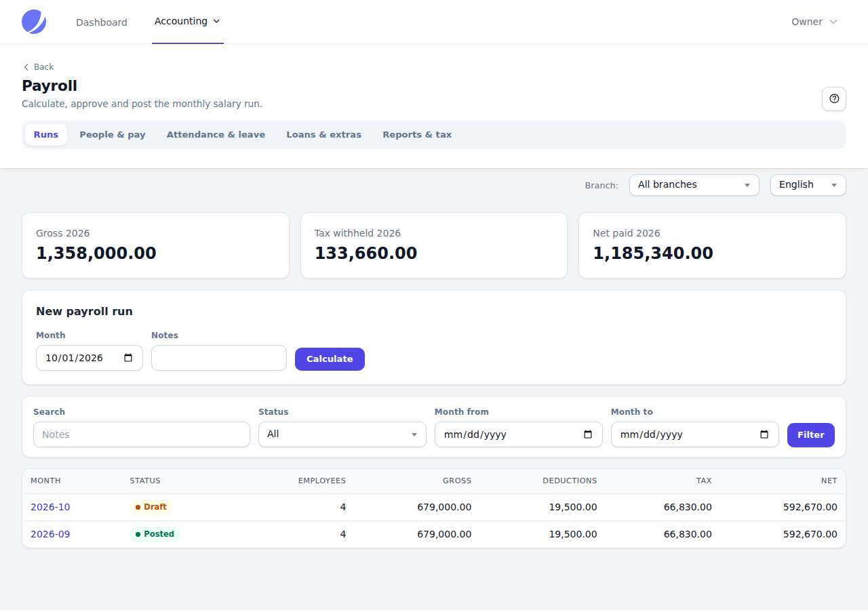Click the New payroll run heading
Viewport: 868px width, 610px height.
(84, 312)
